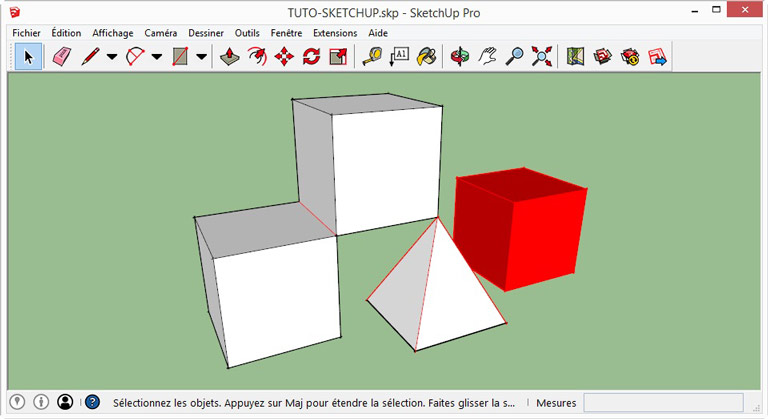Click the model info credits status icon
This screenshot has width=768, height=419.
41,402
